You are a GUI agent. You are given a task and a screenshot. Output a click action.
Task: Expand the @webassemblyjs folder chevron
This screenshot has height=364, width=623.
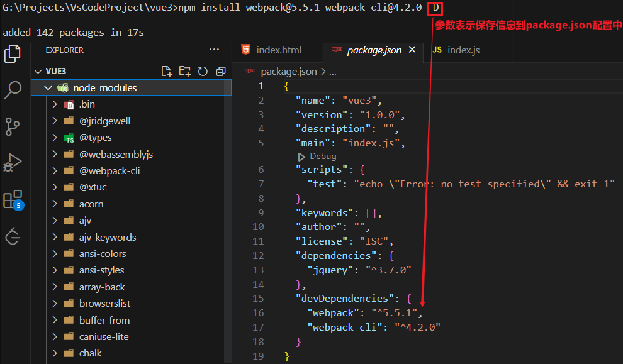coord(55,154)
